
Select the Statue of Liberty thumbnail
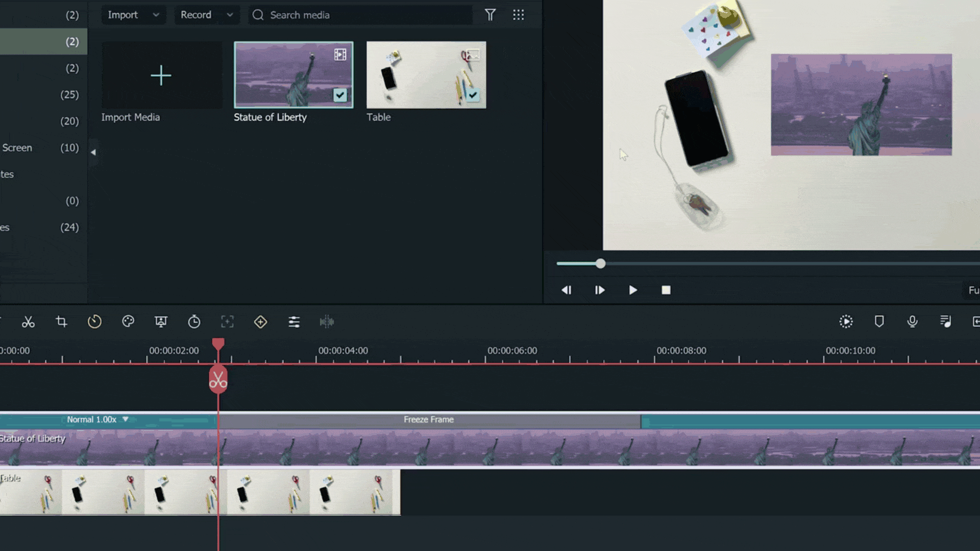pyautogui.click(x=293, y=74)
